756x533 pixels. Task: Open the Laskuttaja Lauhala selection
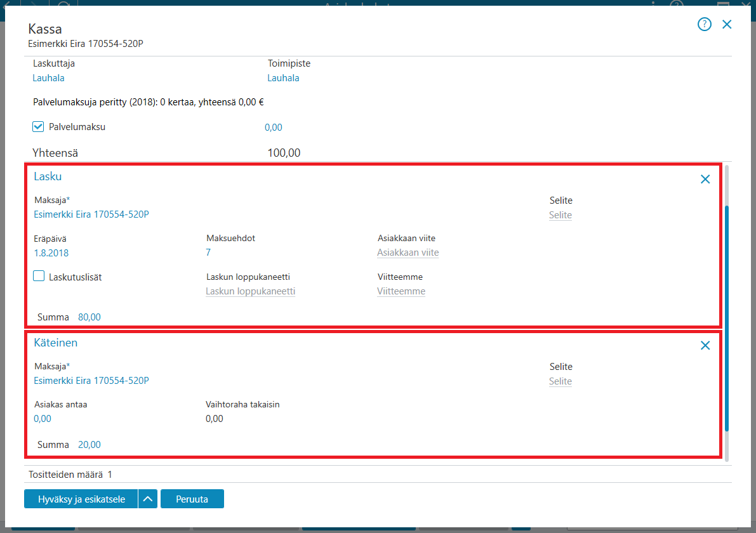pyautogui.click(x=49, y=78)
